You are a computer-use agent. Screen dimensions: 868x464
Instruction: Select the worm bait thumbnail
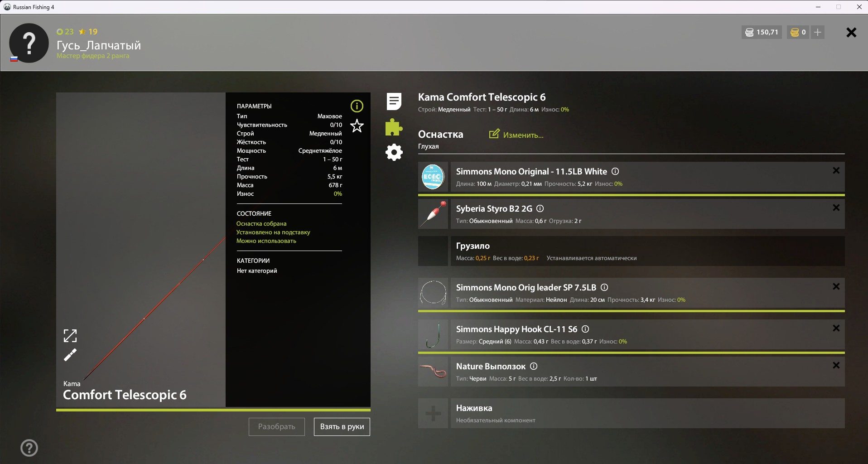pos(433,372)
